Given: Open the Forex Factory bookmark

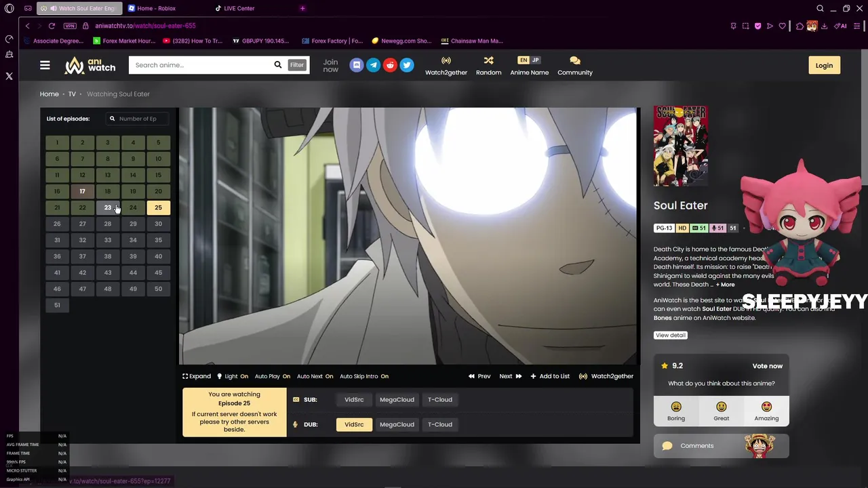Looking at the screenshot, I should [x=332, y=41].
